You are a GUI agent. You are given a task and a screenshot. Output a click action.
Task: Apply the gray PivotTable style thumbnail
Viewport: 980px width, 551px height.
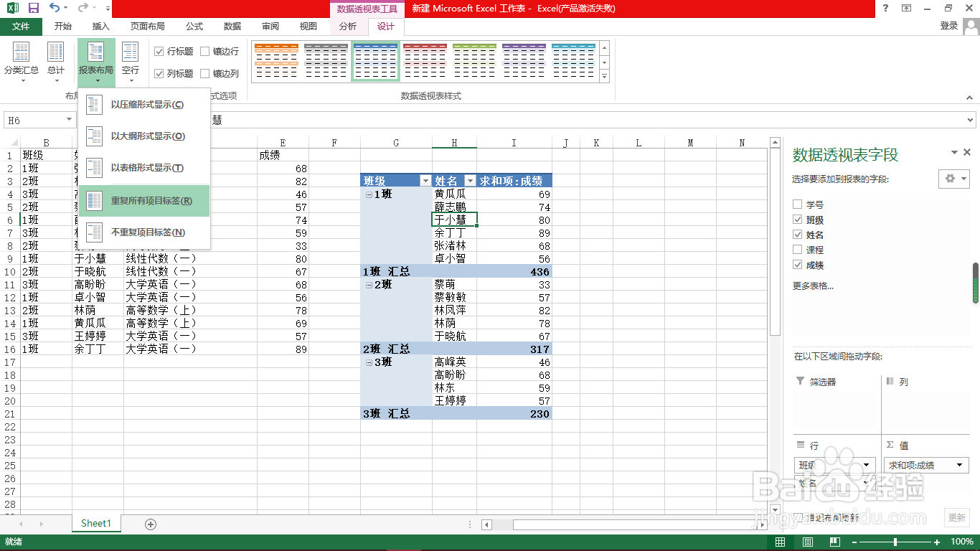[x=326, y=61]
